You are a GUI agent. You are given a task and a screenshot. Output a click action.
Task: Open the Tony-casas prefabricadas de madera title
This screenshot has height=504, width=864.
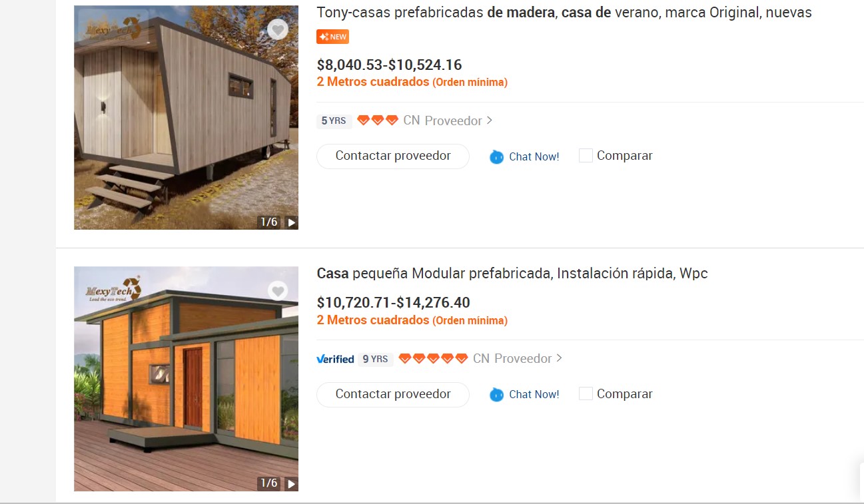(x=564, y=12)
